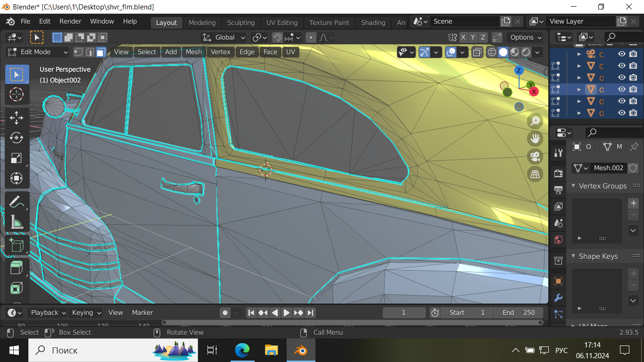Viewport: 644px width, 362px height.
Task: Add a new vertex group
Action: pos(634,203)
